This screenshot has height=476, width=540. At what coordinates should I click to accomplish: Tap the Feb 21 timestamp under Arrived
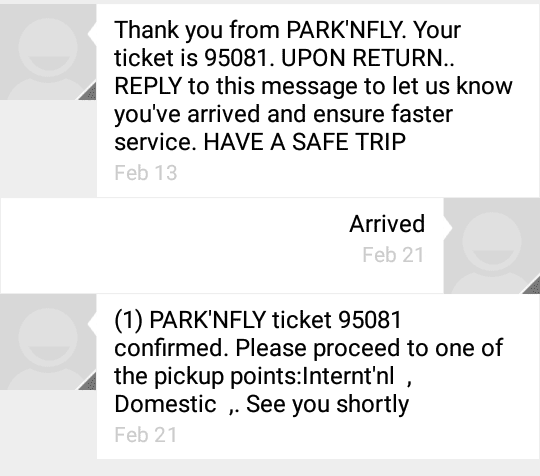pos(393,255)
